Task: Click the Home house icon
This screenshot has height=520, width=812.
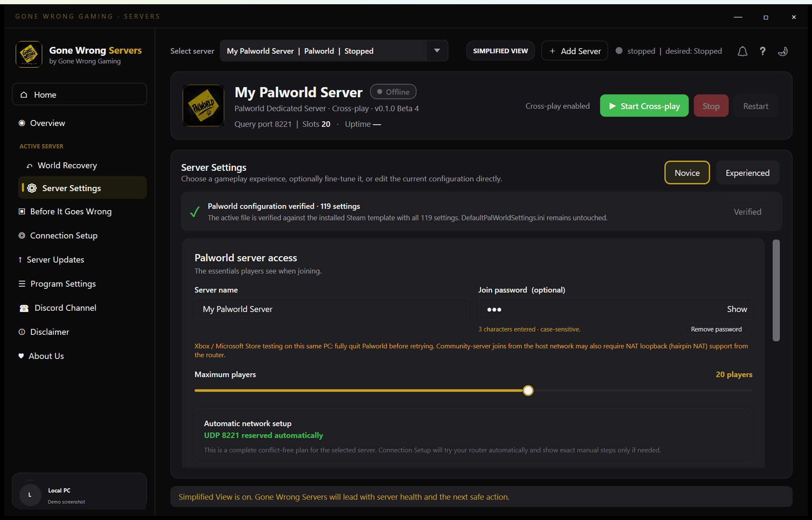Action: [24, 95]
